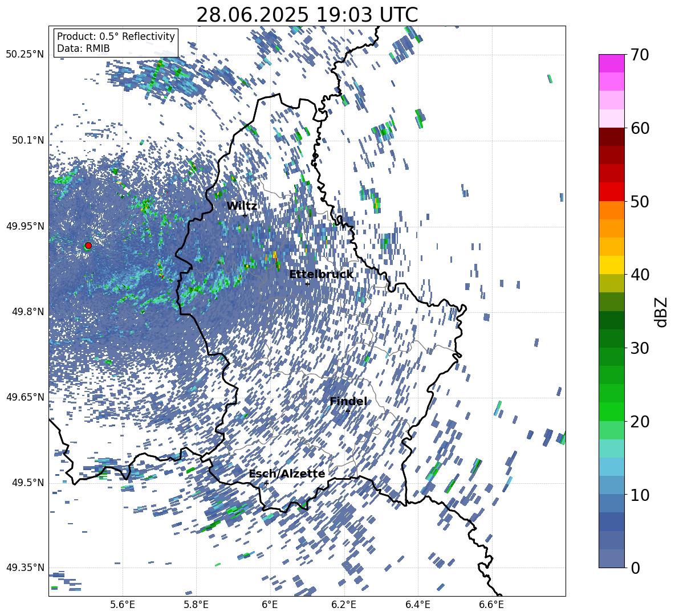This screenshot has height=616, width=675.
Task: Click the cross marker under Ettelbruck
Action: [x=307, y=284]
